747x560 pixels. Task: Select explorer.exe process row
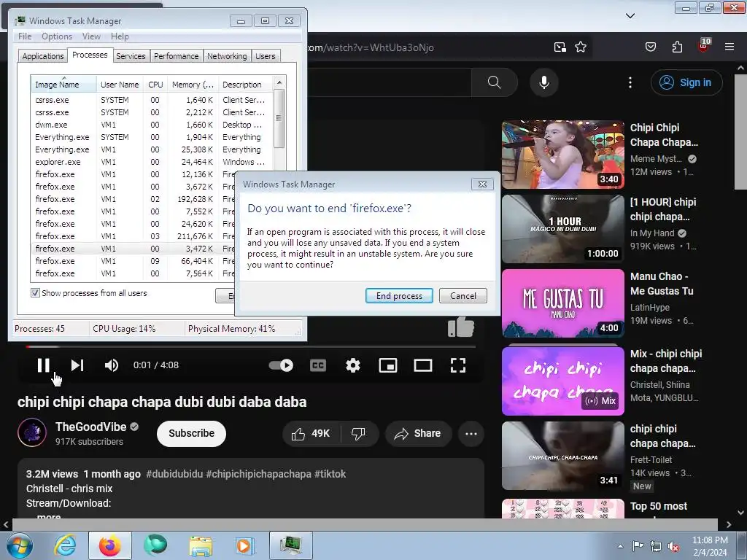coord(152,162)
